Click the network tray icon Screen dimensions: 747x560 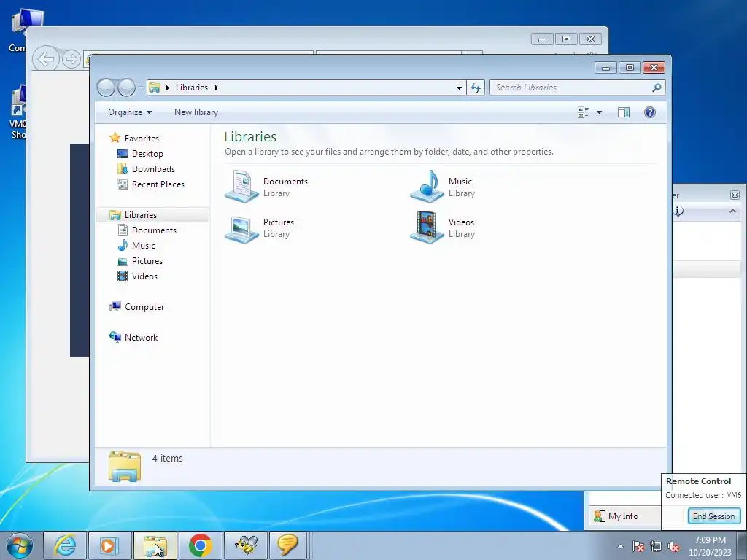pos(656,546)
